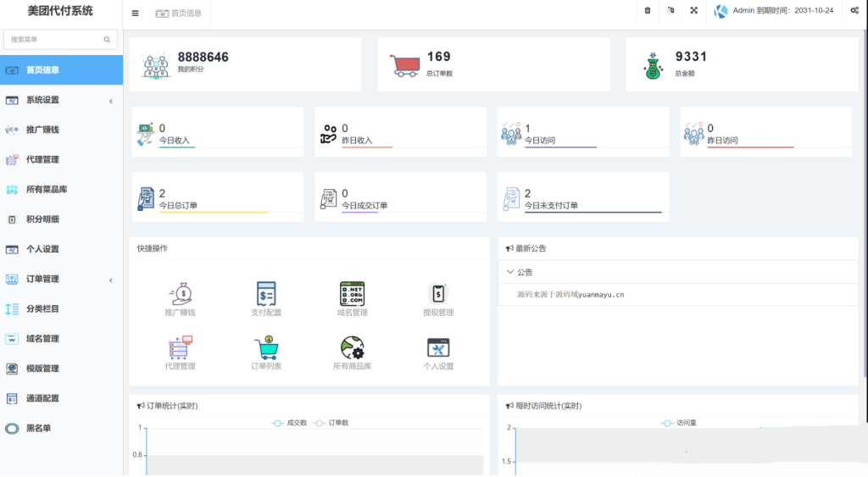Click the trash can icon in header
The width and height of the screenshot is (868, 477).
pos(648,11)
